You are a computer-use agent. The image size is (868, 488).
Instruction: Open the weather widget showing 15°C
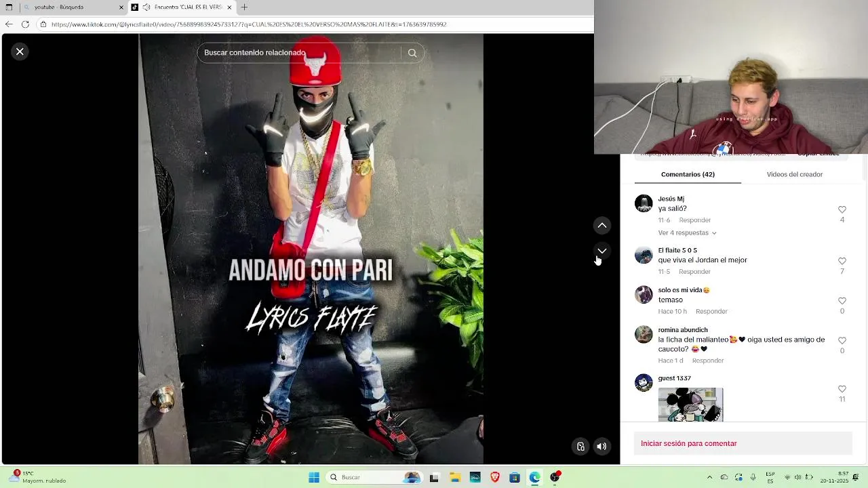41,477
